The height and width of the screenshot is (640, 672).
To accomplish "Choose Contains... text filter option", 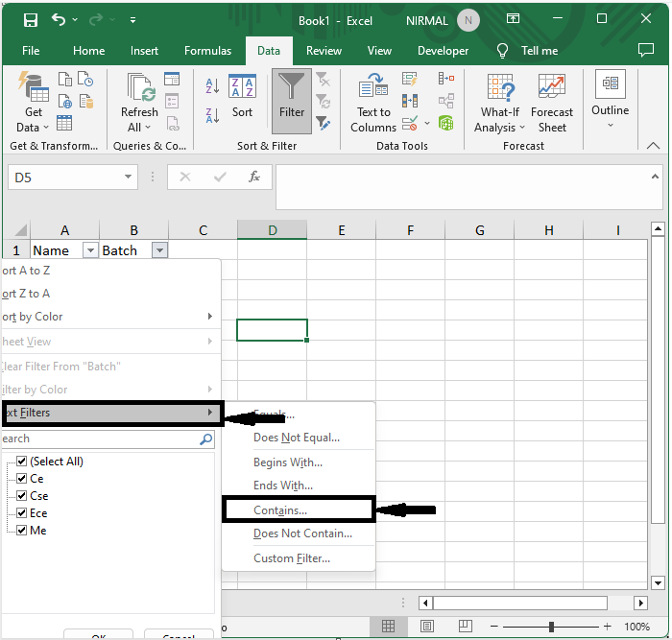I will (299, 510).
